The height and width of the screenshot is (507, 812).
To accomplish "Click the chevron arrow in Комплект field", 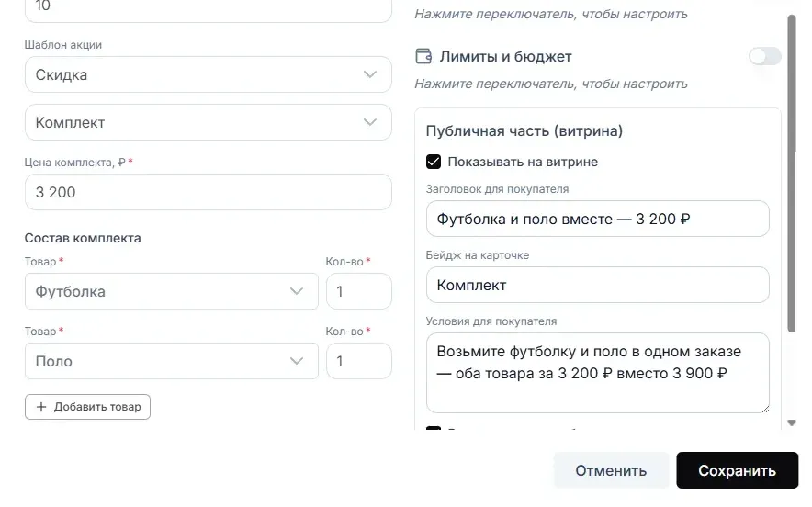I will [370, 122].
